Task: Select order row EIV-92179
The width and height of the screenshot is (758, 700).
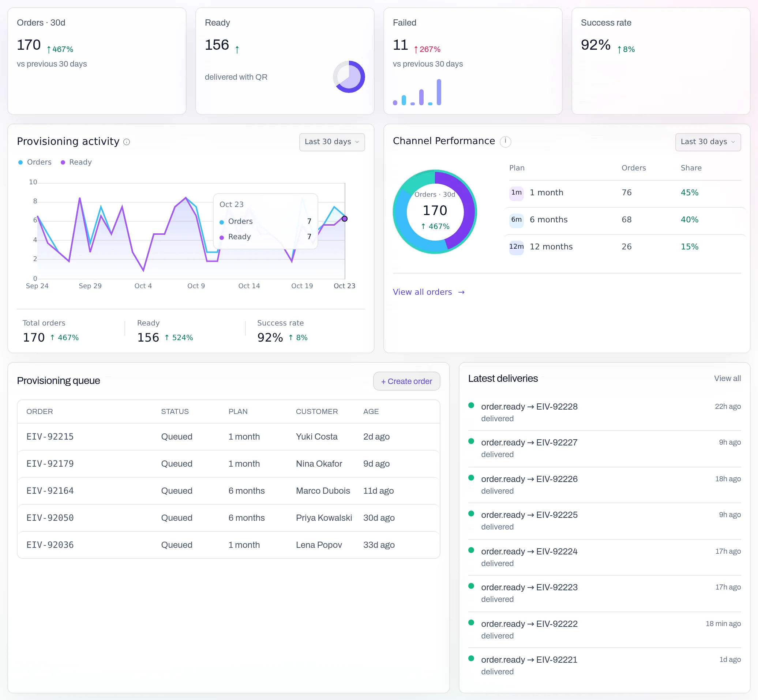Action: click(228, 464)
